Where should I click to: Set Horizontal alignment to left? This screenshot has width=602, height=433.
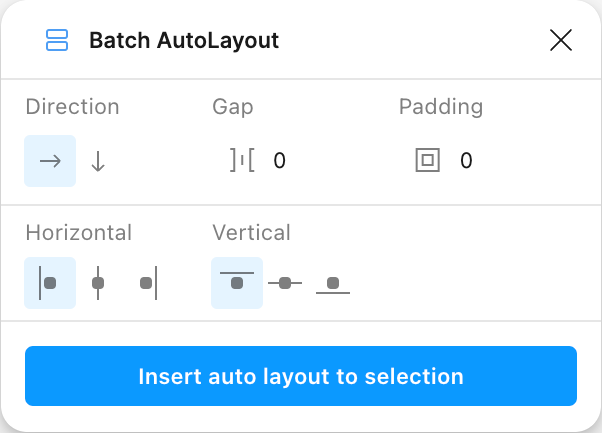(x=50, y=283)
